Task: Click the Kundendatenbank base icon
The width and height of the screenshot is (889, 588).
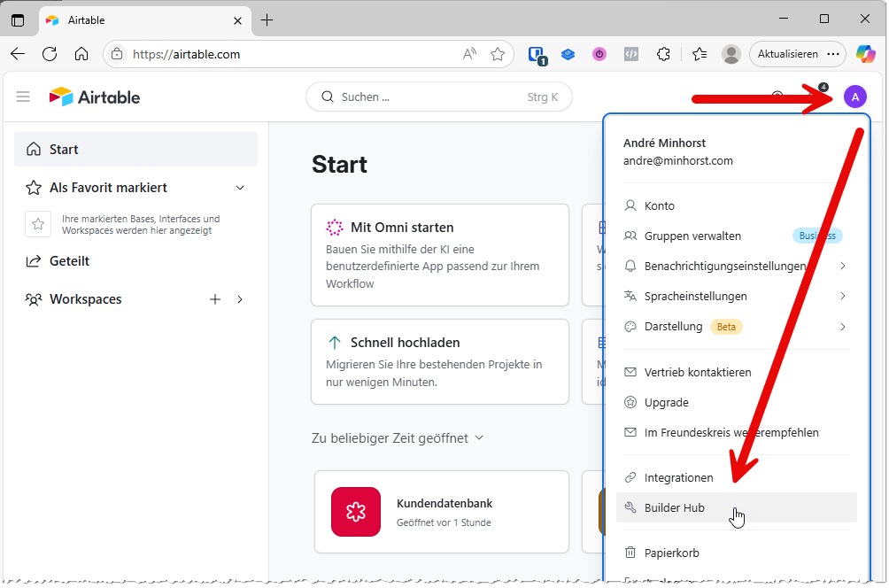Action: pyautogui.click(x=356, y=512)
